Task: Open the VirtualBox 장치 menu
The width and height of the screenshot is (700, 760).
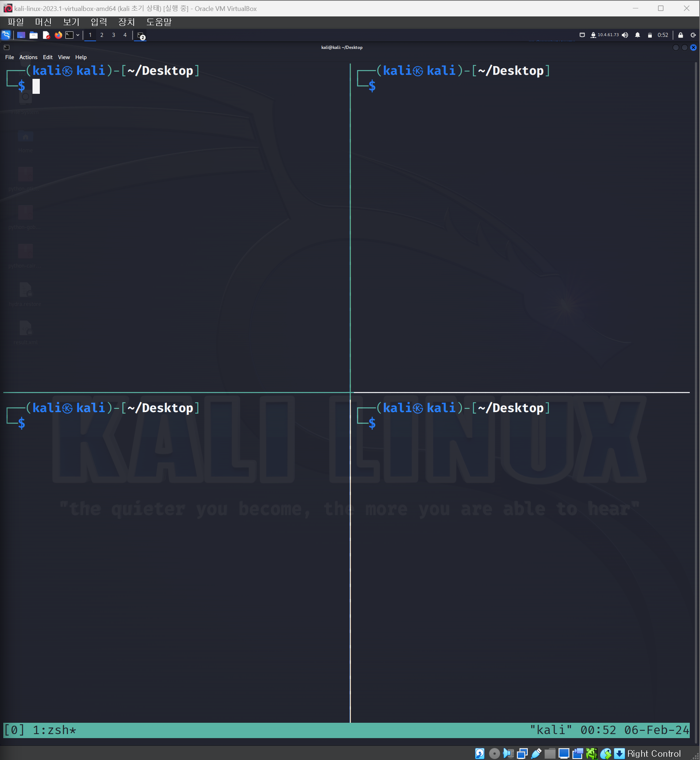Action: tap(126, 22)
